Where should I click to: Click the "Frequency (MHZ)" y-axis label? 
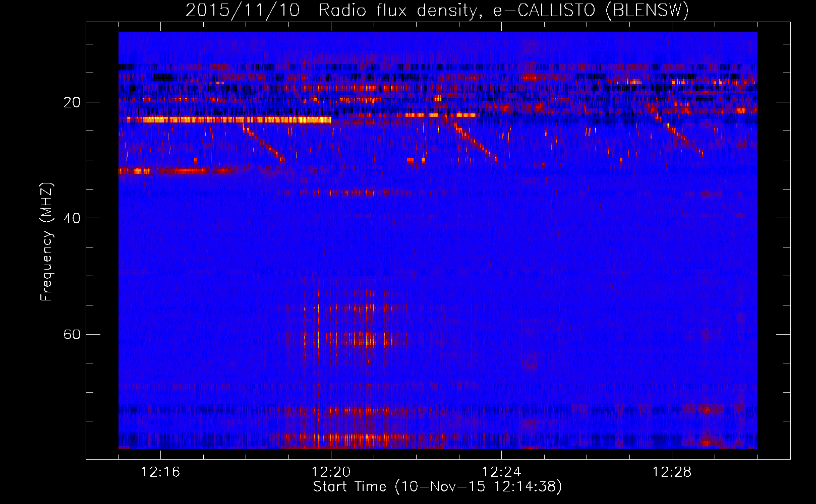(x=46, y=242)
